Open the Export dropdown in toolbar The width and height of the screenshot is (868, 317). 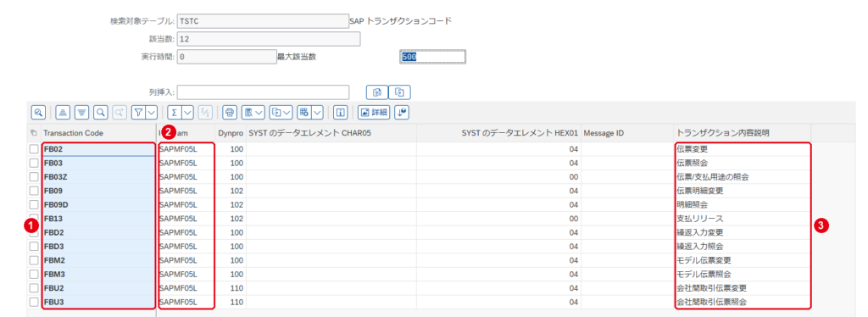pos(281,112)
